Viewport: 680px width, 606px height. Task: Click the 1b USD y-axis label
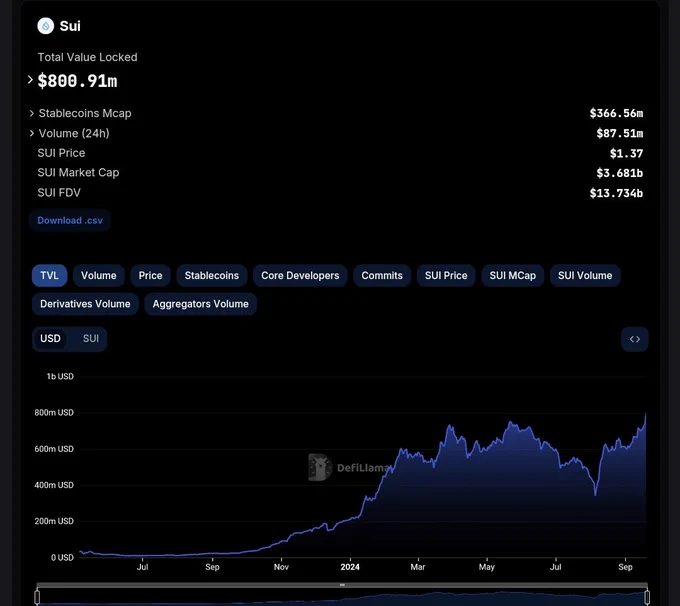coord(60,376)
